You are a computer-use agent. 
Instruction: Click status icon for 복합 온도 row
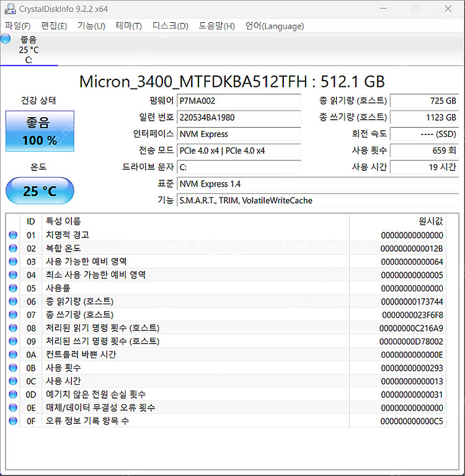[13, 249]
